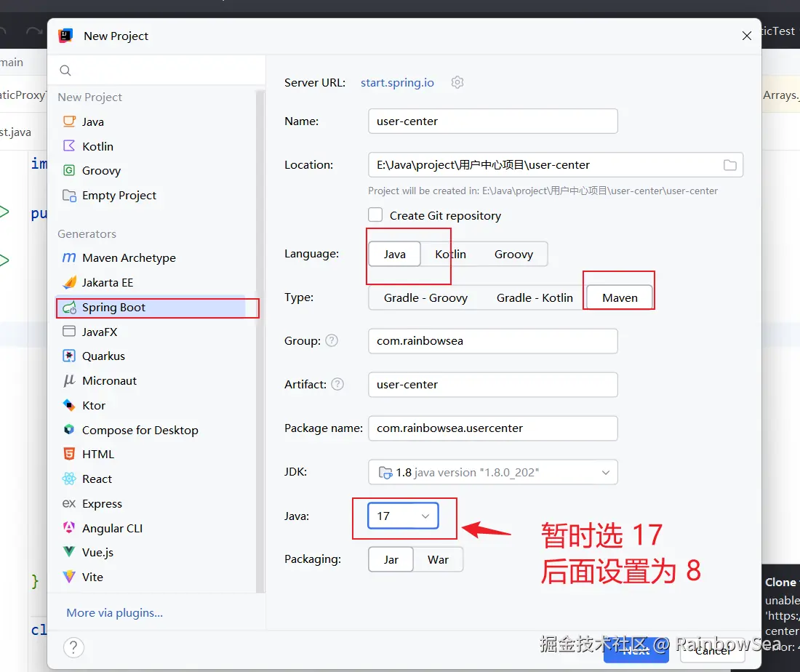Click the generator list scrollbar
The width and height of the screenshot is (800, 672).
coord(260,341)
